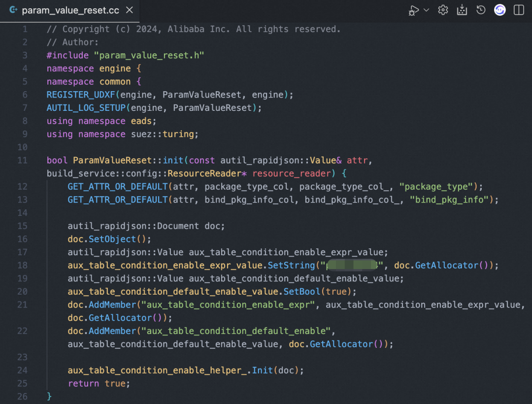Click the REGISTER_UDXF macro on line 6
The width and height of the screenshot is (532, 404).
coord(81,95)
